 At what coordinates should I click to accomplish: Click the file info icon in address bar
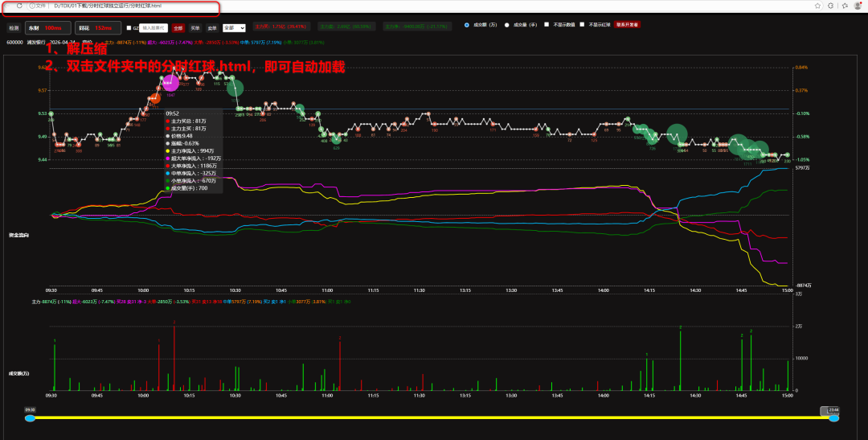[32, 6]
